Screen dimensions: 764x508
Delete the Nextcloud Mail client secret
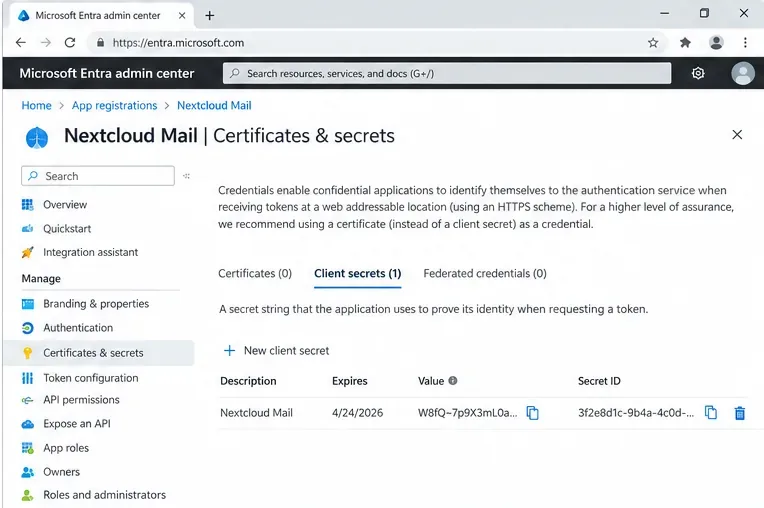click(740, 413)
